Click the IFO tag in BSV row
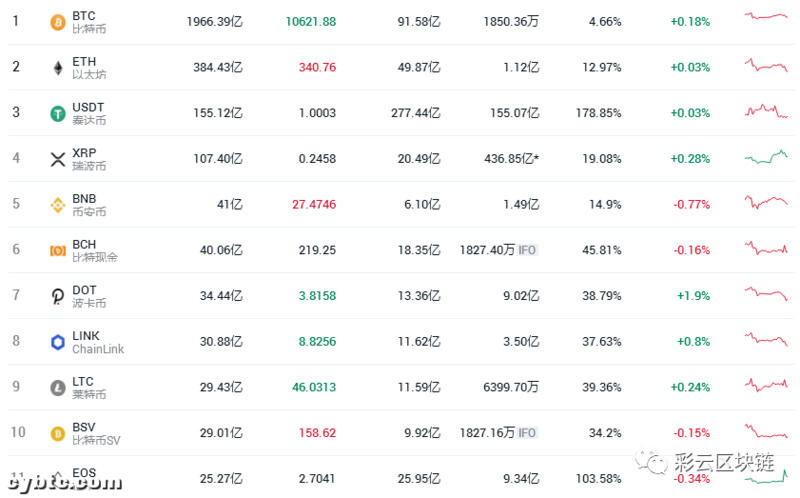 (x=527, y=433)
